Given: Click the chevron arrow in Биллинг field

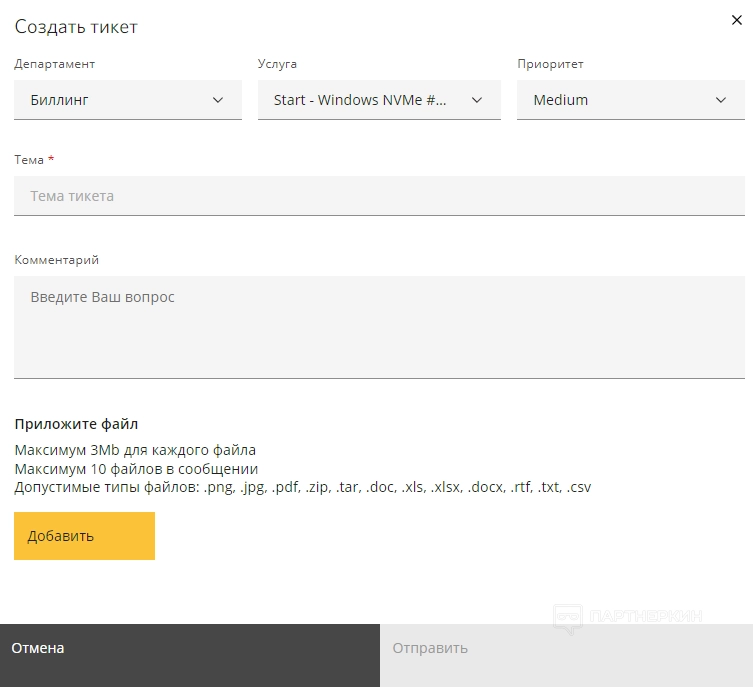Looking at the screenshot, I should coord(219,100).
